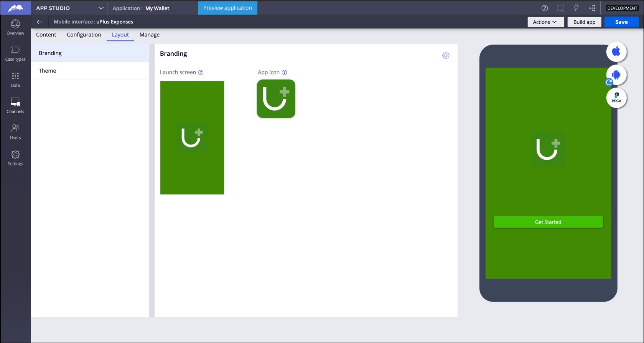Switch preview to Android platform

click(x=616, y=75)
